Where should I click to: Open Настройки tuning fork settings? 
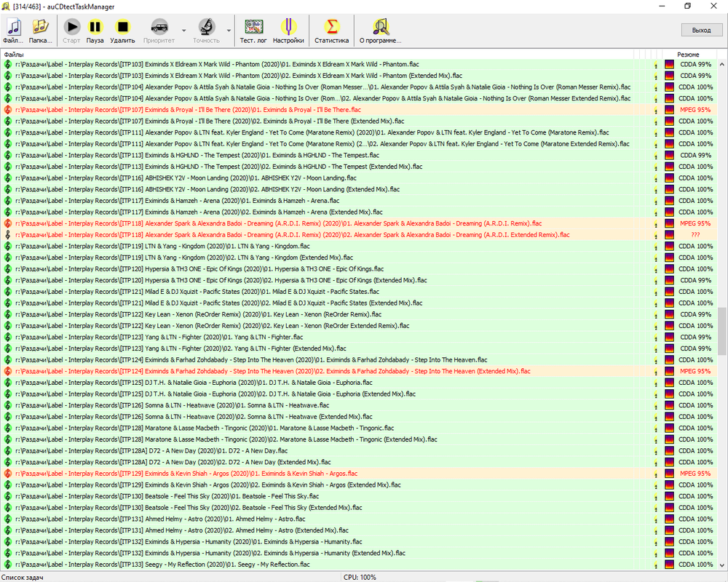(288, 31)
